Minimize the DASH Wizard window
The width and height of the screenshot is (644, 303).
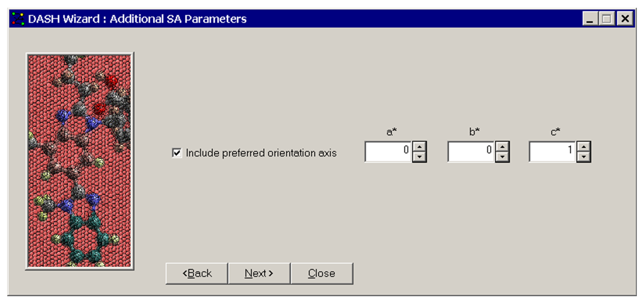point(590,19)
